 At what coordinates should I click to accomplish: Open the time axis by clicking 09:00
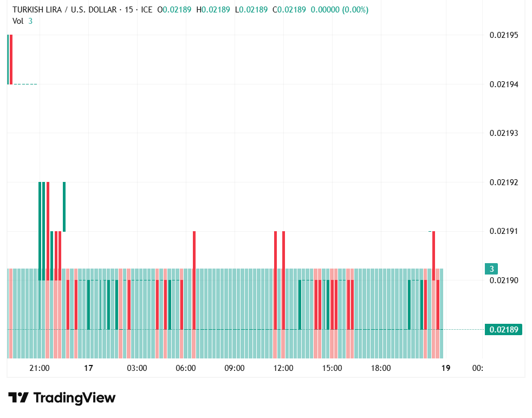[x=233, y=368]
